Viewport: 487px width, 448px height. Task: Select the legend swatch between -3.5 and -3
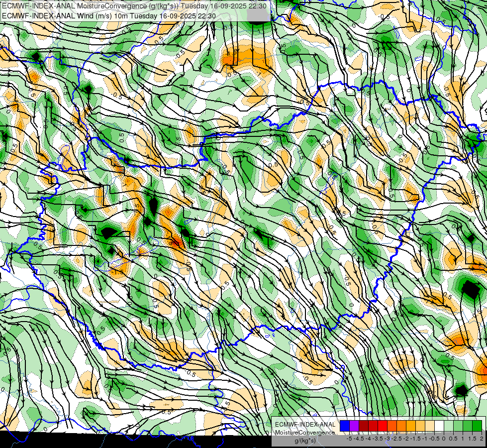(383, 426)
